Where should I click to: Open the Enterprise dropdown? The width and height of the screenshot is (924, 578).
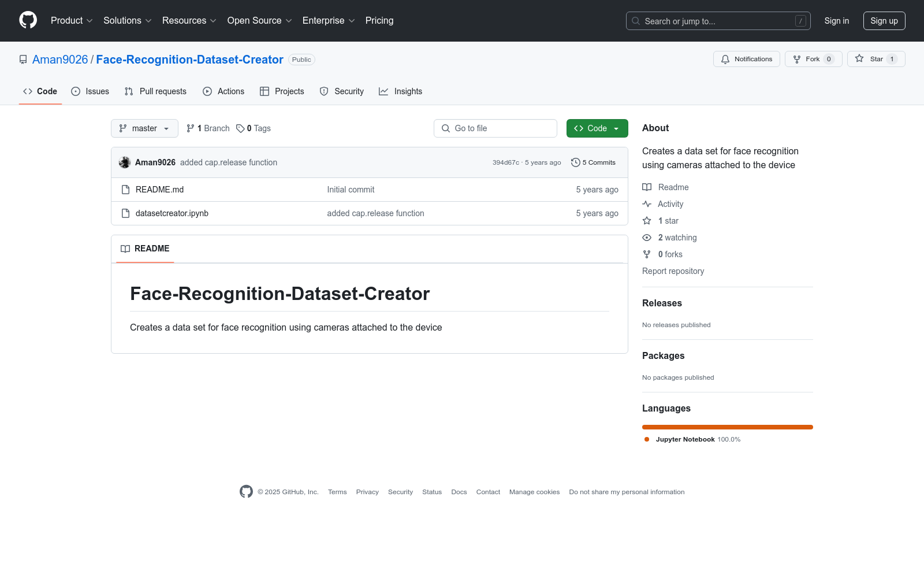coord(329,20)
